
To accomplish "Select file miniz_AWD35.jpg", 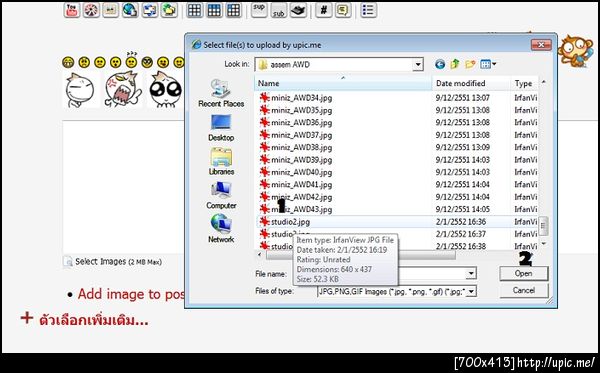I will pyautogui.click(x=295, y=110).
